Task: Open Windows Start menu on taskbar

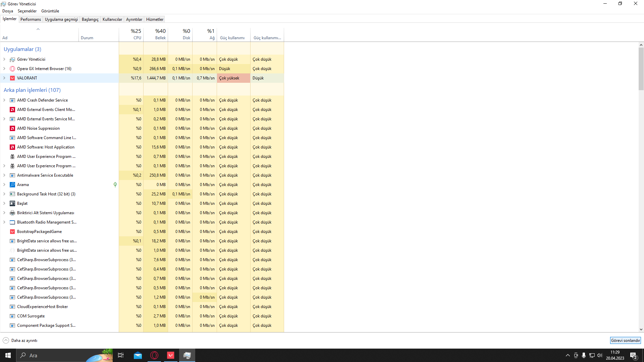Action: [x=8, y=355]
